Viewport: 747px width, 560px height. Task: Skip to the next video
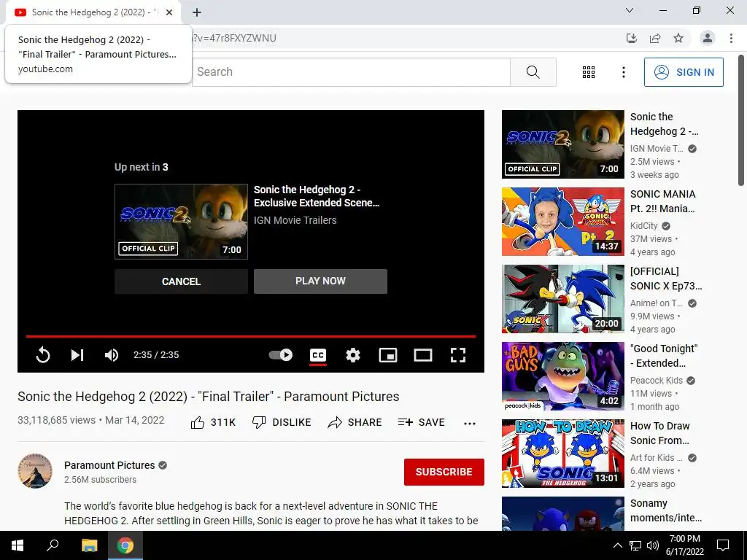[77, 355]
